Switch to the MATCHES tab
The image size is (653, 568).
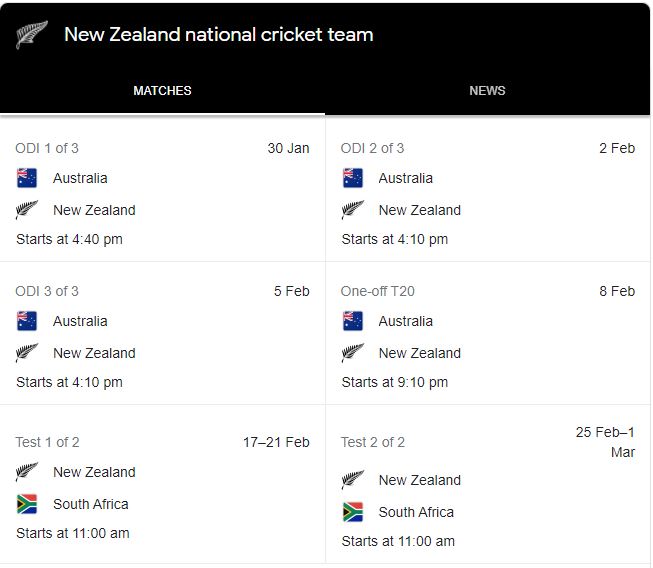click(162, 91)
